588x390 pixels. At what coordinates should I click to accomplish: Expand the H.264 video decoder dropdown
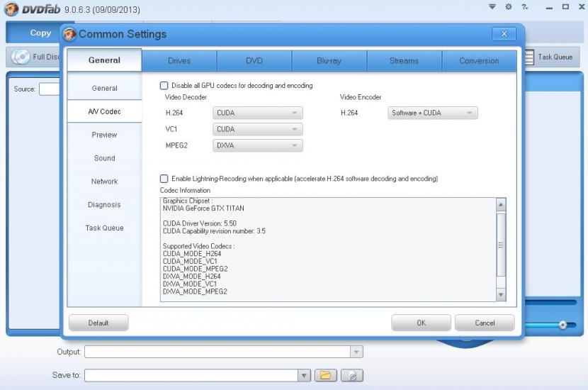pos(258,113)
